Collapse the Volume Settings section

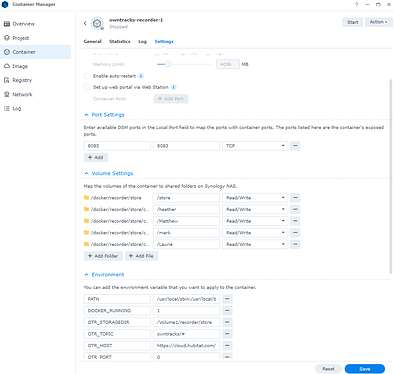click(86, 173)
